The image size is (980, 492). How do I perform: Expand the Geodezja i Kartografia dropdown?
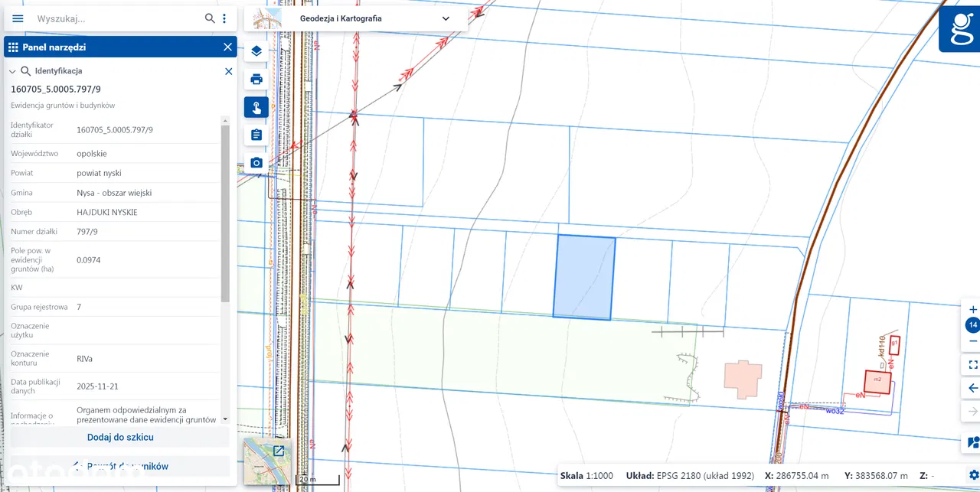(x=446, y=18)
